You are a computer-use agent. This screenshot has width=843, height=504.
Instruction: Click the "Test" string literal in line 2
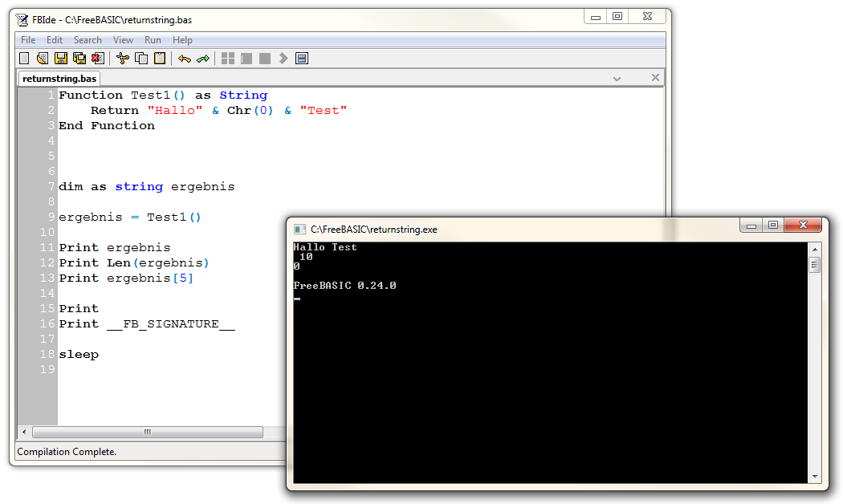point(323,111)
